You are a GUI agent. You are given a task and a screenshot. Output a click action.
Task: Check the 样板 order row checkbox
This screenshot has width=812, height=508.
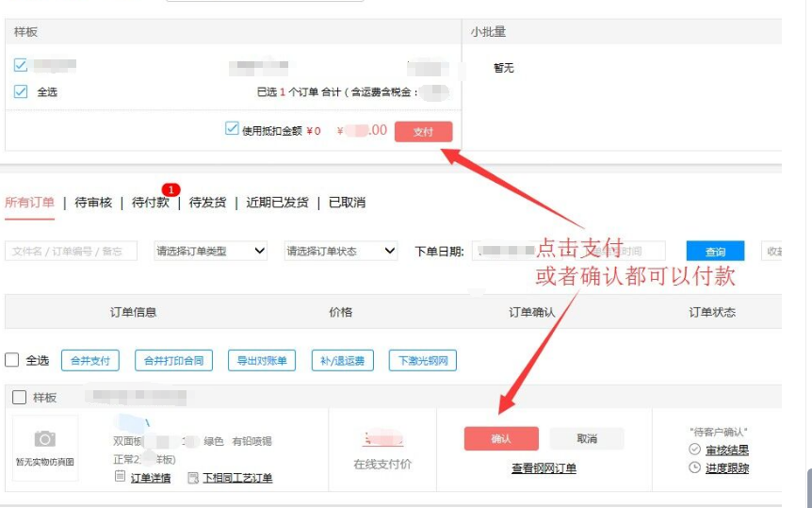pyautogui.click(x=19, y=398)
